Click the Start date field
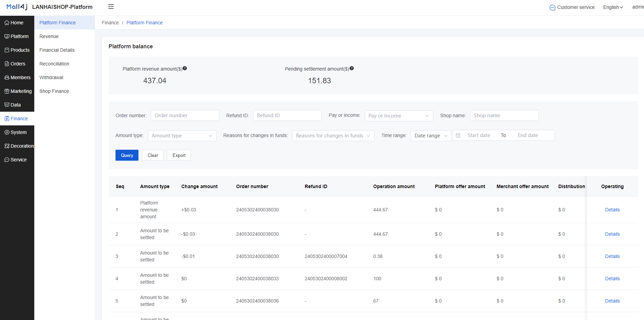This screenshot has width=644, height=320. [479, 135]
